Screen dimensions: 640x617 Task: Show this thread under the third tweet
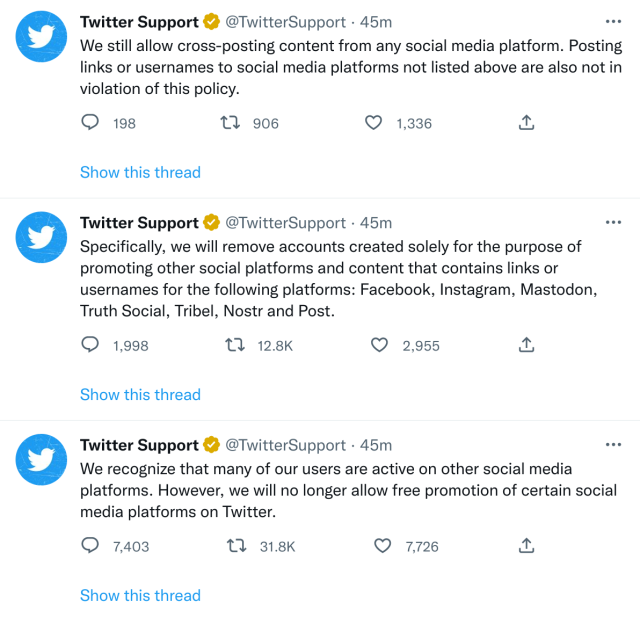140,595
